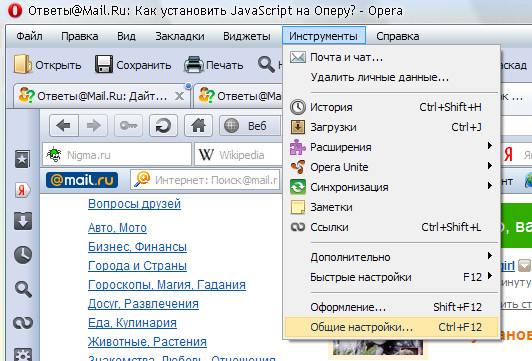Go to home page icon

pyautogui.click(x=198, y=126)
